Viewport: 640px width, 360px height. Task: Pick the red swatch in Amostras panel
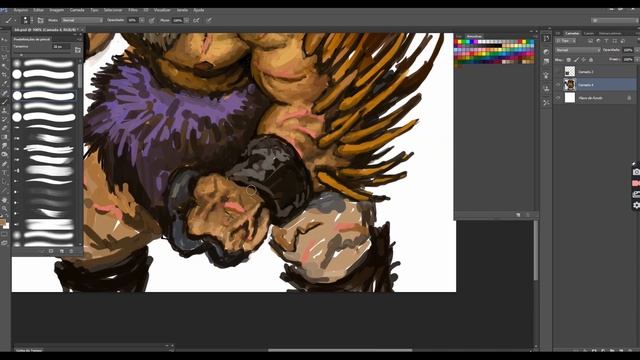pyautogui.click(x=457, y=42)
